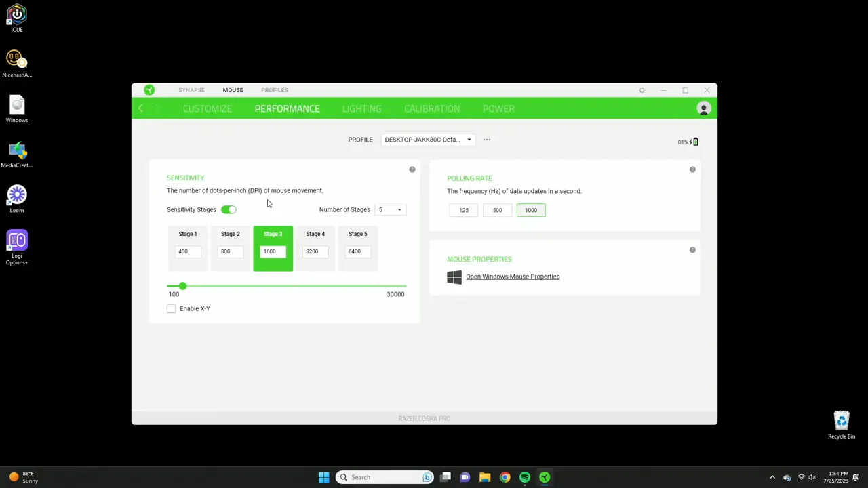The height and width of the screenshot is (488, 868).
Task: Click the back arrow above Customize
Action: point(140,108)
